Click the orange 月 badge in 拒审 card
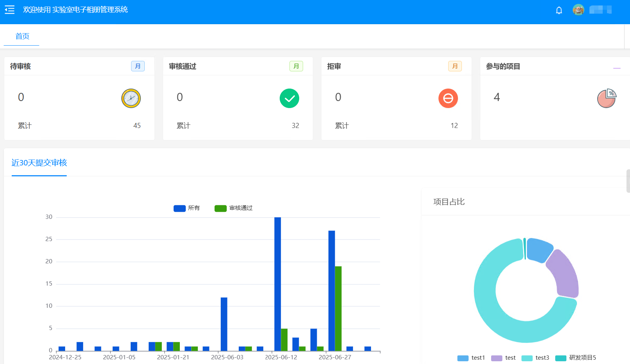This screenshot has height=364, width=630. pos(455,66)
